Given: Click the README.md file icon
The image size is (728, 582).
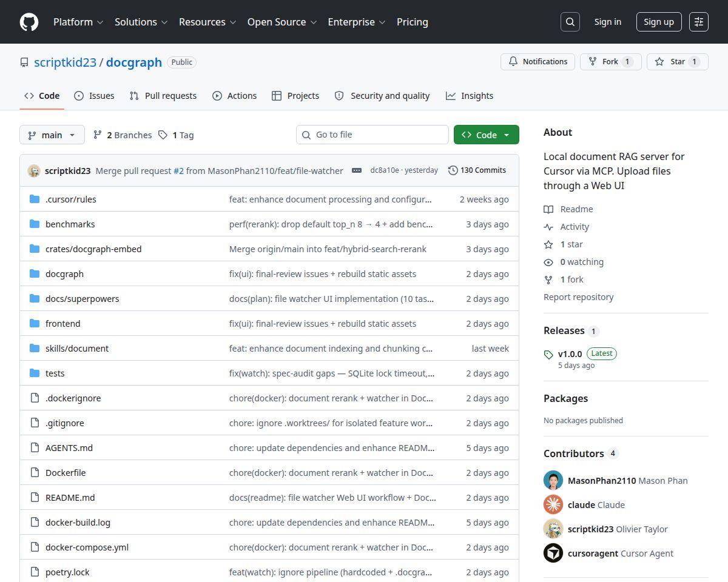Looking at the screenshot, I should tap(35, 497).
